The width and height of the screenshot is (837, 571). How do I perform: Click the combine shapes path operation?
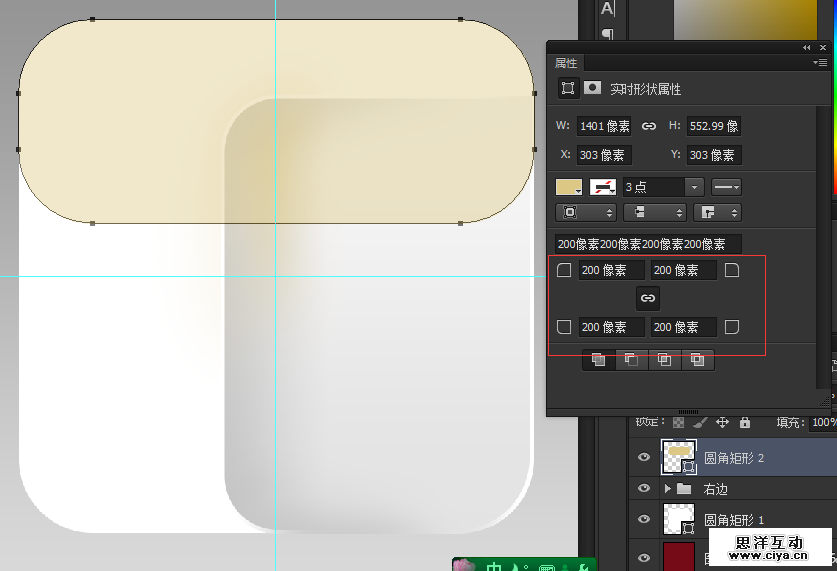pos(598,360)
